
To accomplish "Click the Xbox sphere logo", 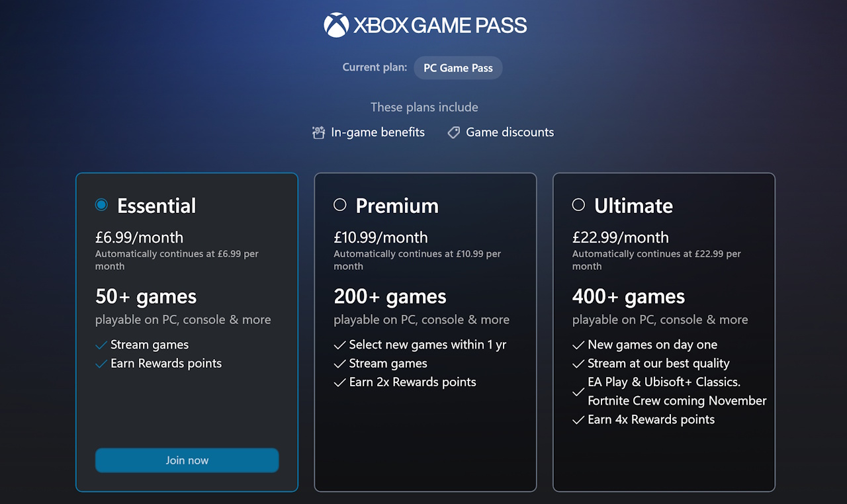I will click(x=335, y=24).
